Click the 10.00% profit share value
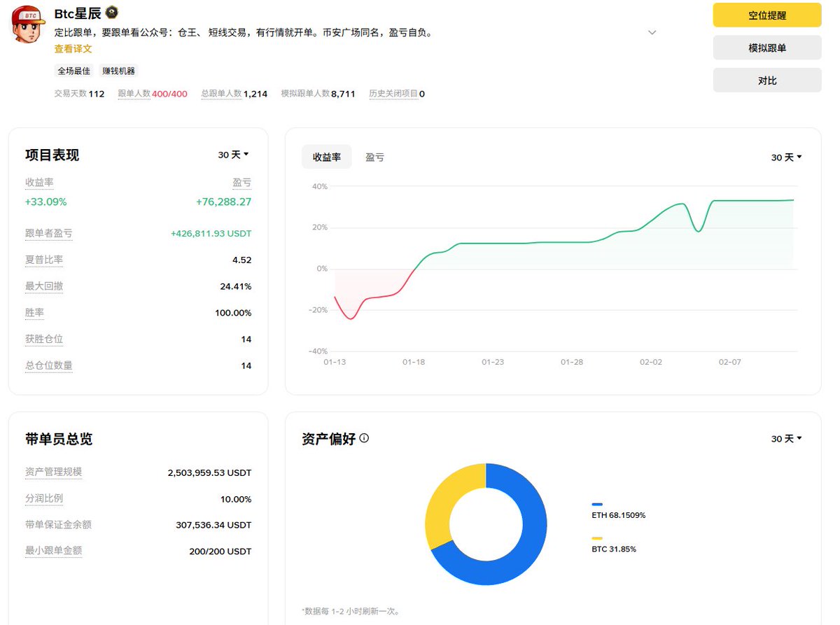 click(236, 500)
